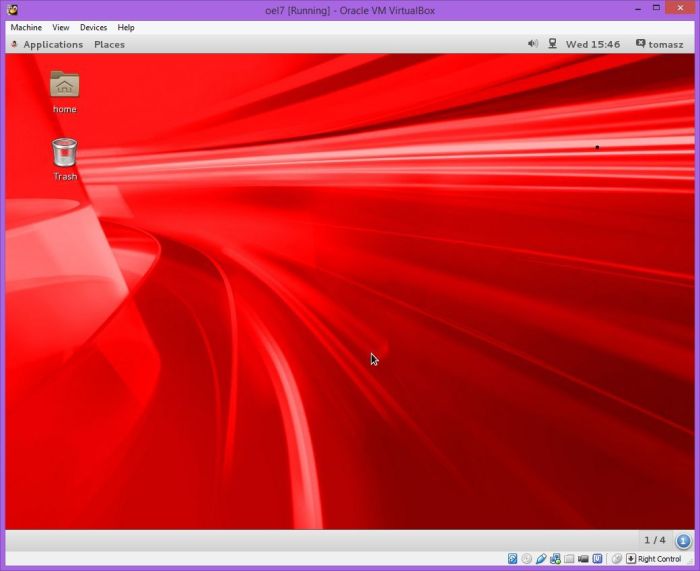Click the network connection icon in the GNOME panel

click(x=552, y=44)
